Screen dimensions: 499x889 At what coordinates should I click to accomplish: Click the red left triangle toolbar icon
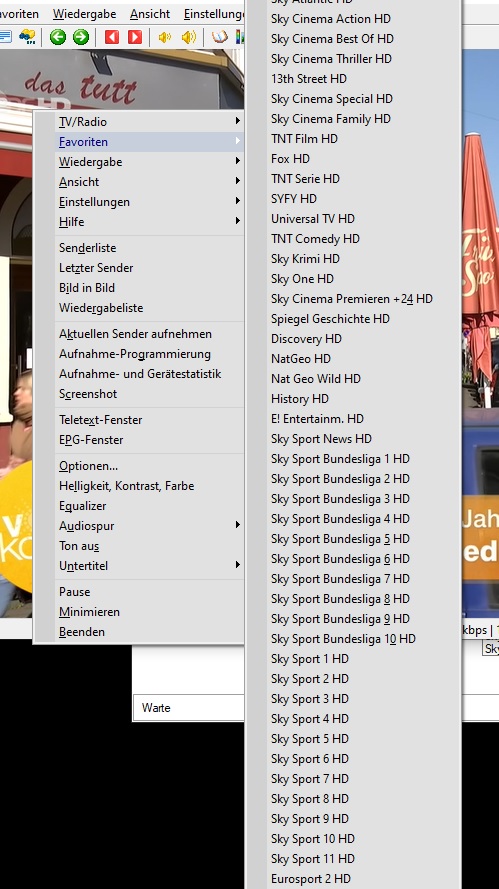point(112,37)
